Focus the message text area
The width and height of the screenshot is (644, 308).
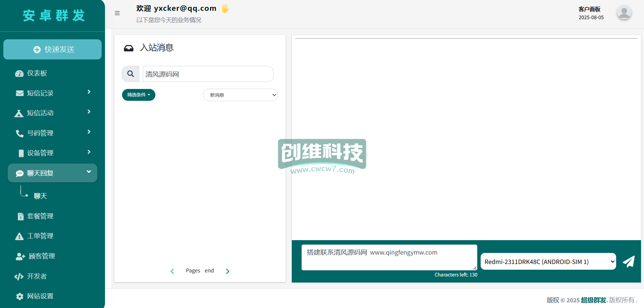click(x=389, y=257)
